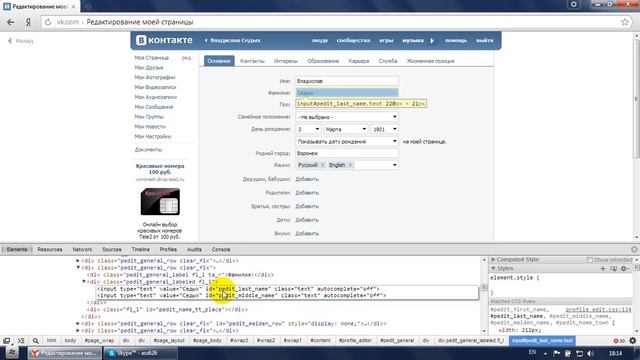Open the Windows Start button

(x=12, y=353)
